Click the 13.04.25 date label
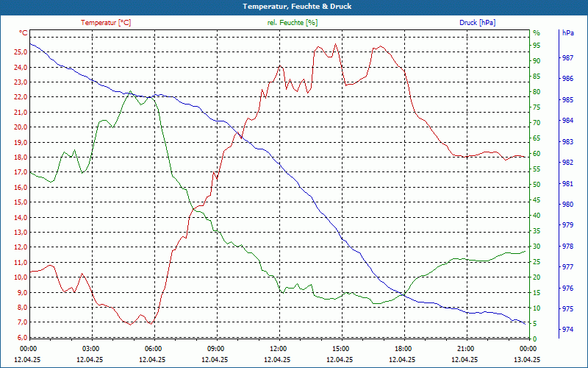 (x=527, y=360)
